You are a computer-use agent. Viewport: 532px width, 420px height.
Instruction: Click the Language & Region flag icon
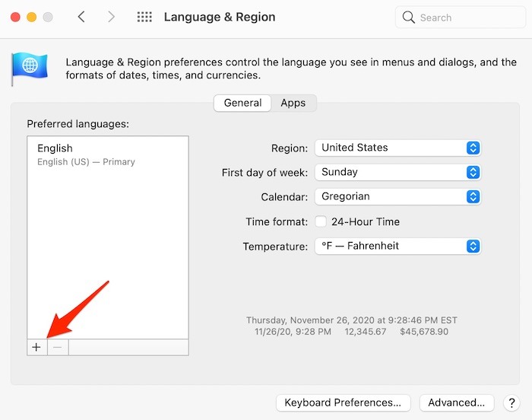click(x=30, y=69)
